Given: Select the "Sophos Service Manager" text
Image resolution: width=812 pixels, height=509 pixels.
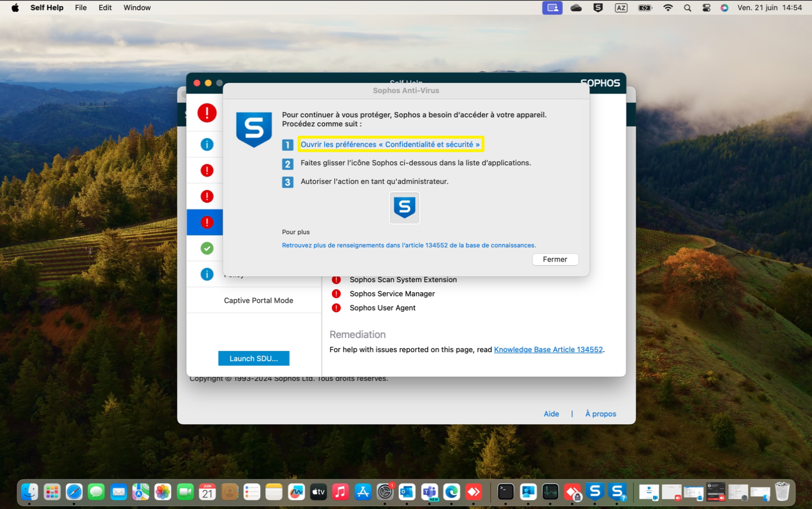Looking at the screenshot, I should tap(392, 294).
